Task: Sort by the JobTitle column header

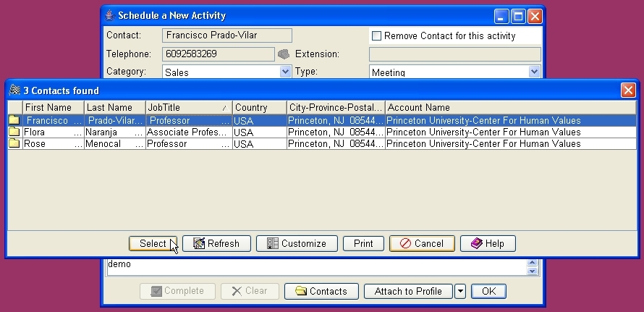Action: (189, 107)
